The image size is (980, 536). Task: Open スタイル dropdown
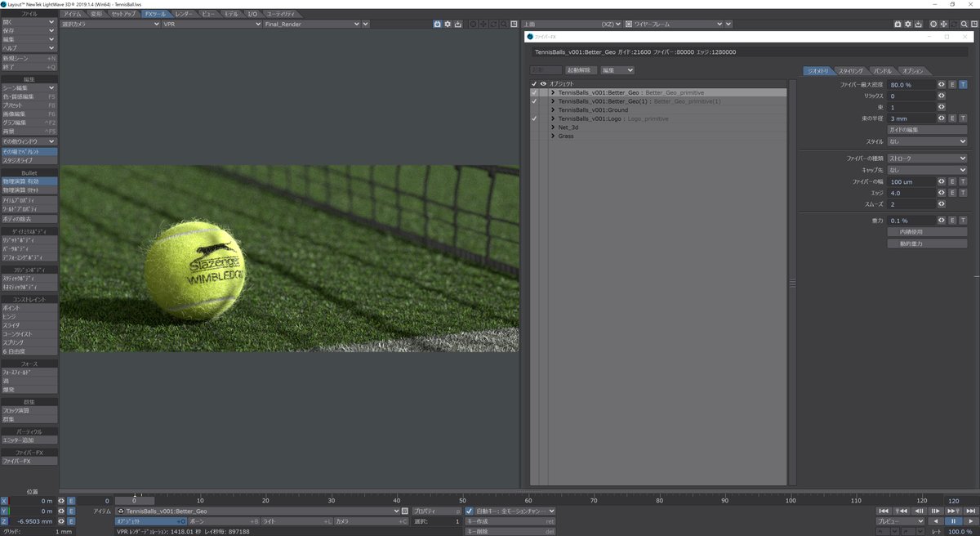pyautogui.click(x=927, y=141)
